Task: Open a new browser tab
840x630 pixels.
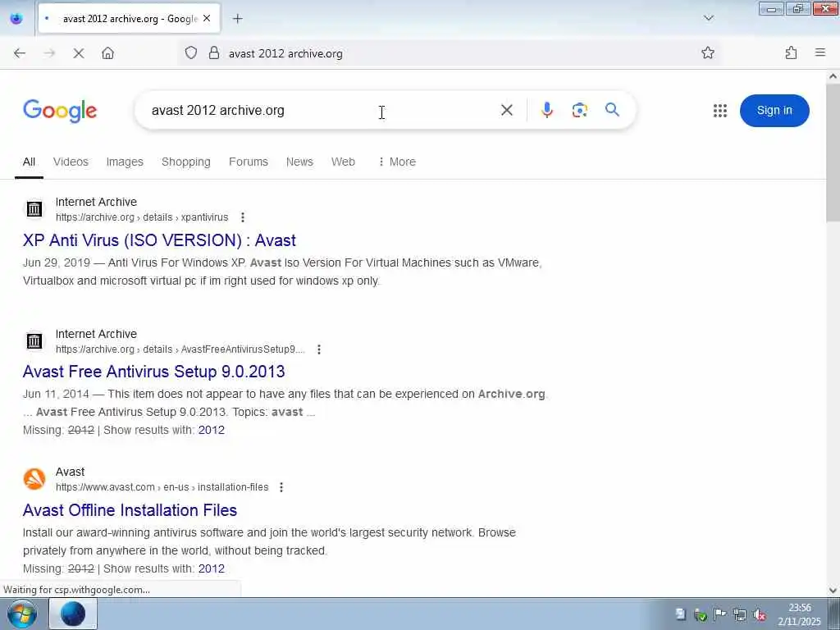Action: click(x=237, y=19)
